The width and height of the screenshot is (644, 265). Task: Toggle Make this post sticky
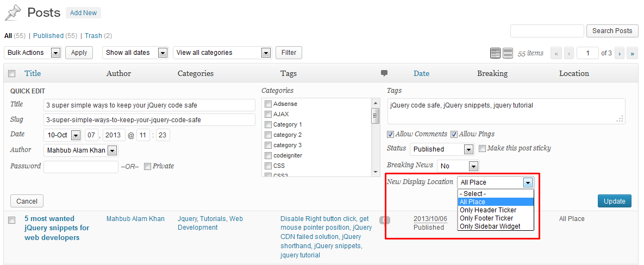(482, 148)
